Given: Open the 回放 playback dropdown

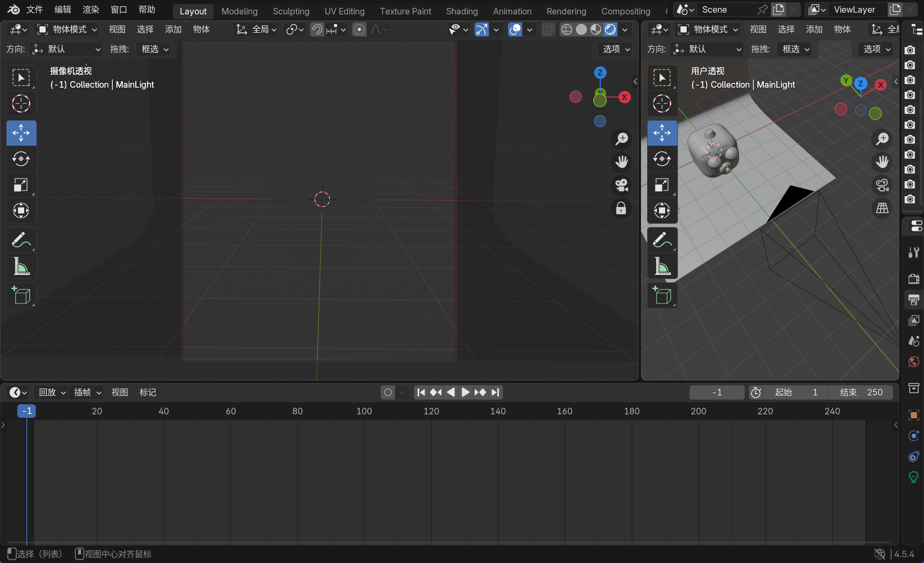Looking at the screenshot, I should pos(52,392).
